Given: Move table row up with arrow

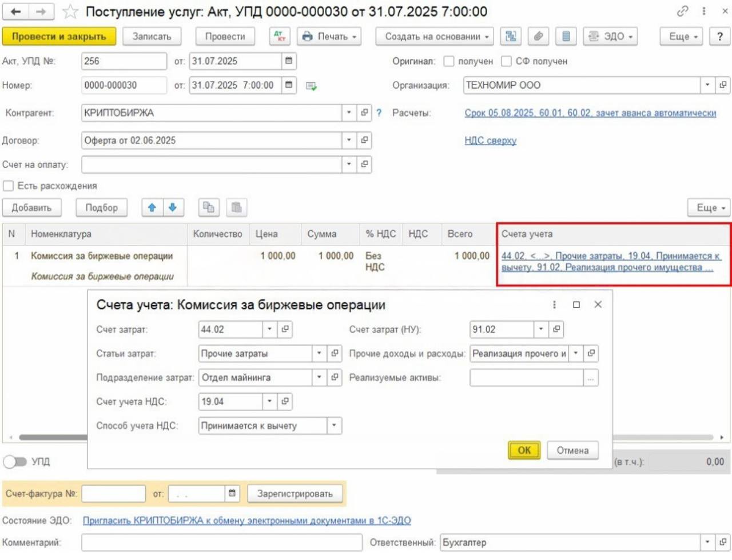Looking at the screenshot, I should (x=152, y=208).
